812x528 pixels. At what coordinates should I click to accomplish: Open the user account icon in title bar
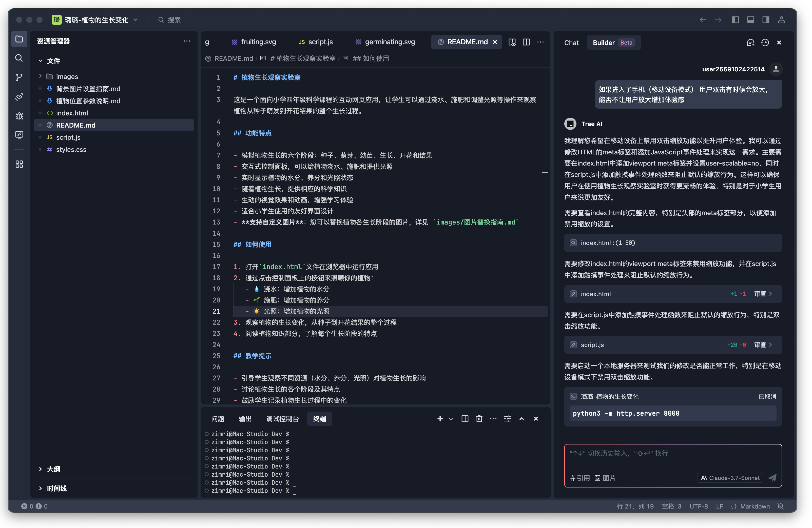click(x=782, y=20)
